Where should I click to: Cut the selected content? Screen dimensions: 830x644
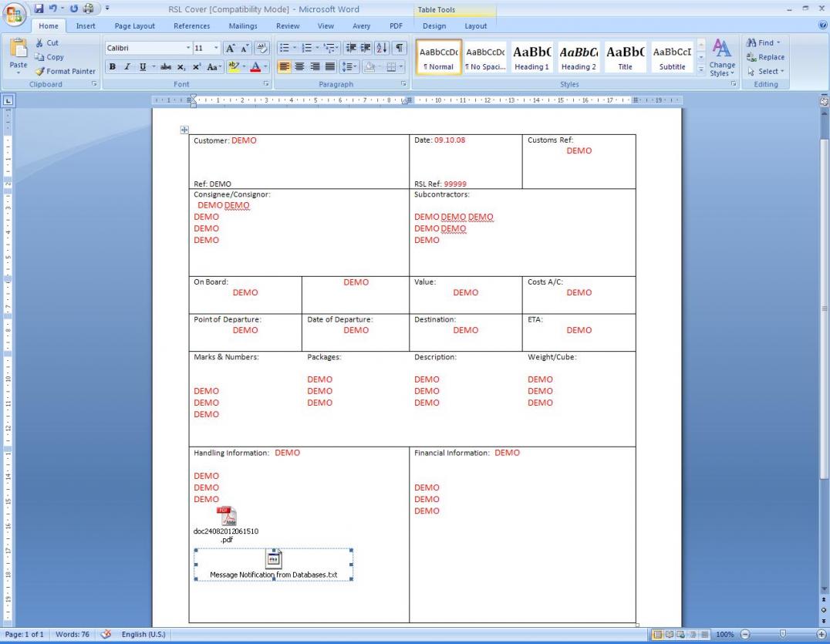click(46, 43)
